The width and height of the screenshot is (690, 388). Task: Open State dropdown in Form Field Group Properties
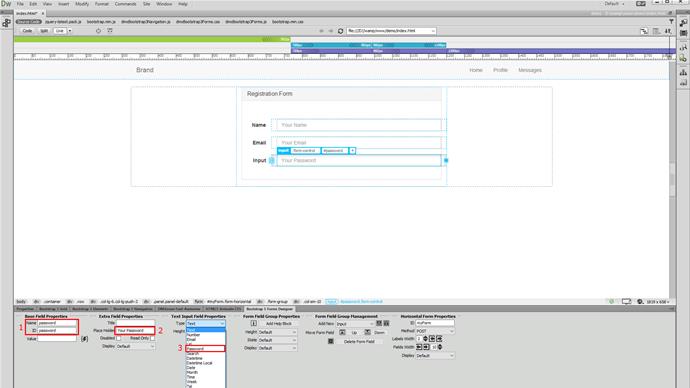click(x=277, y=340)
